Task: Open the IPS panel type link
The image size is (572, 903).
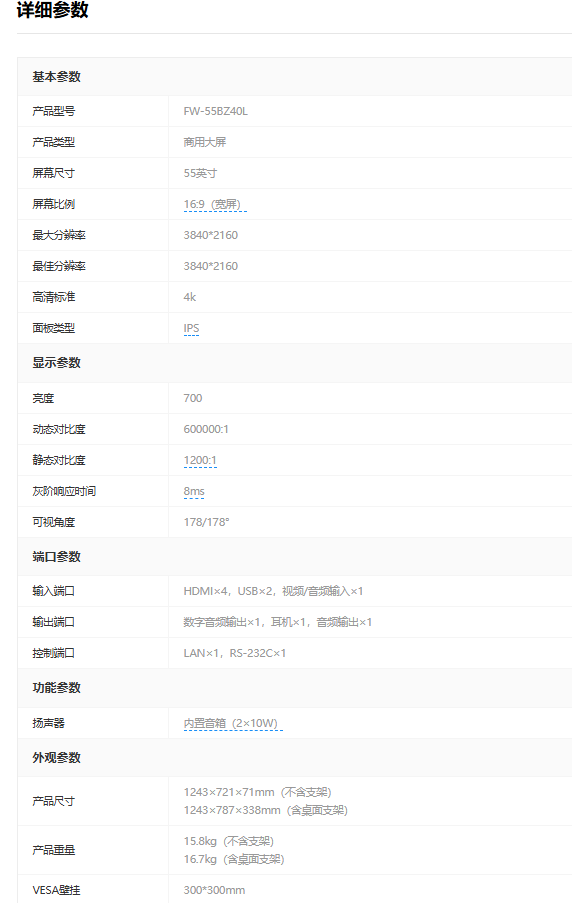Action: pos(191,328)
